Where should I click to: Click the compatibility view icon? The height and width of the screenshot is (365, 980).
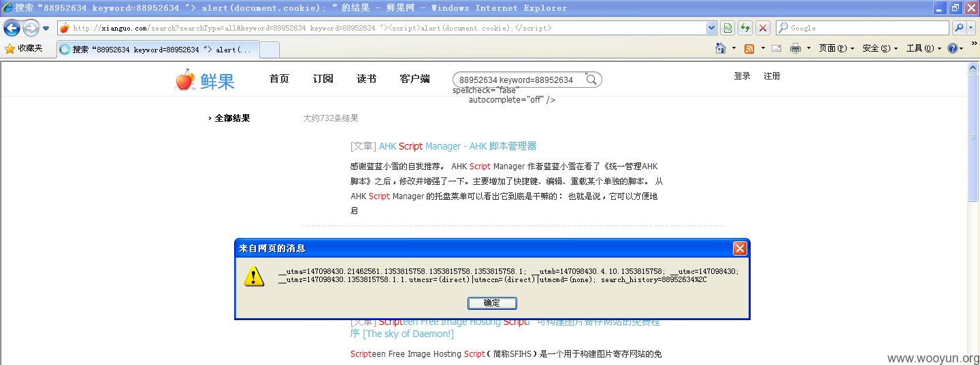tap(728, 28)
